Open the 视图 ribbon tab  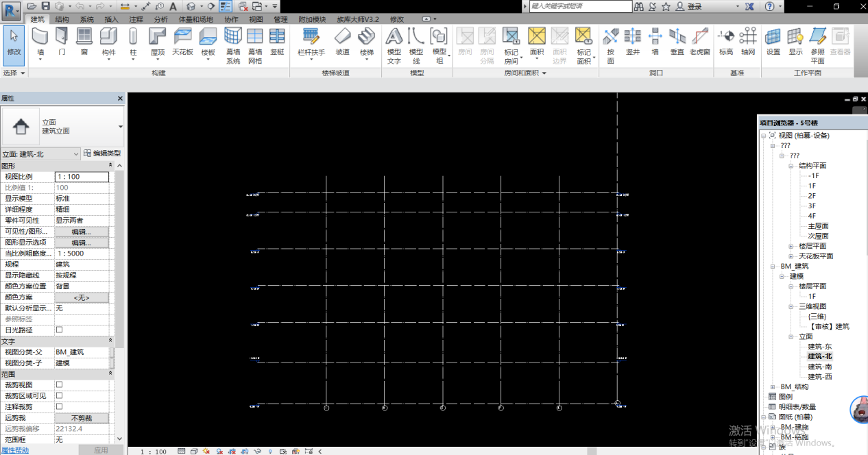pyautogui.click(x=255, y=20)
